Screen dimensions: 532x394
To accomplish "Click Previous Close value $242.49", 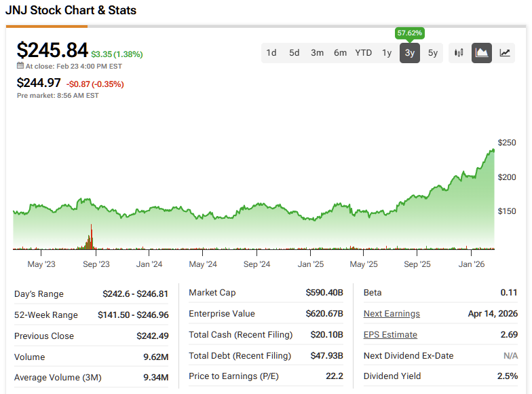I will (152, 336).
